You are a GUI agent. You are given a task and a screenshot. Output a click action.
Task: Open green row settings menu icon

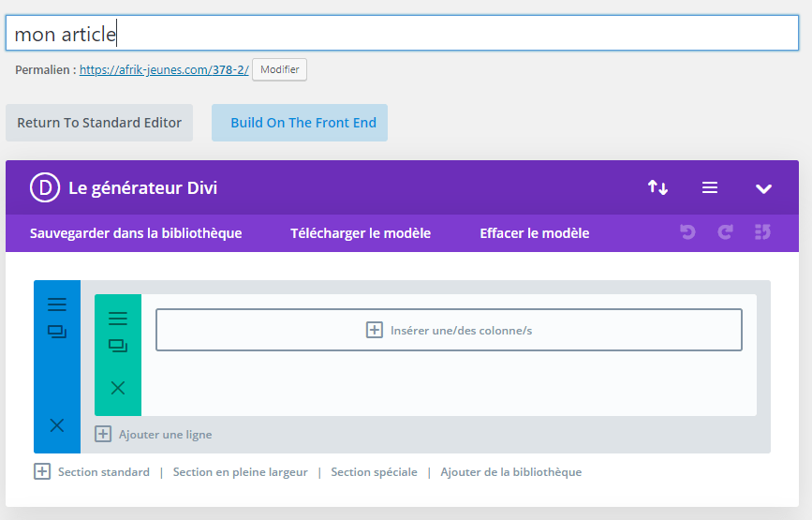click(x=118, y=318)
